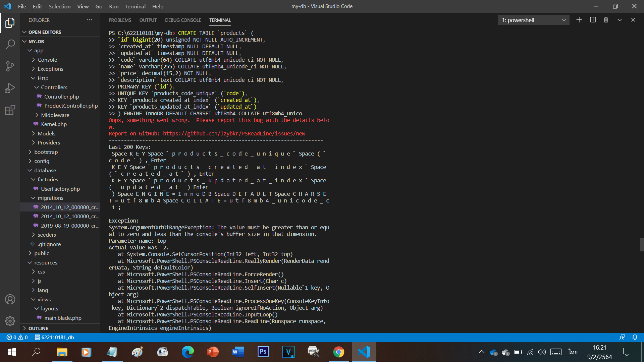Open the Accounts icon
This screenshot has height=362, width=644.
click(x=10, y=299)
